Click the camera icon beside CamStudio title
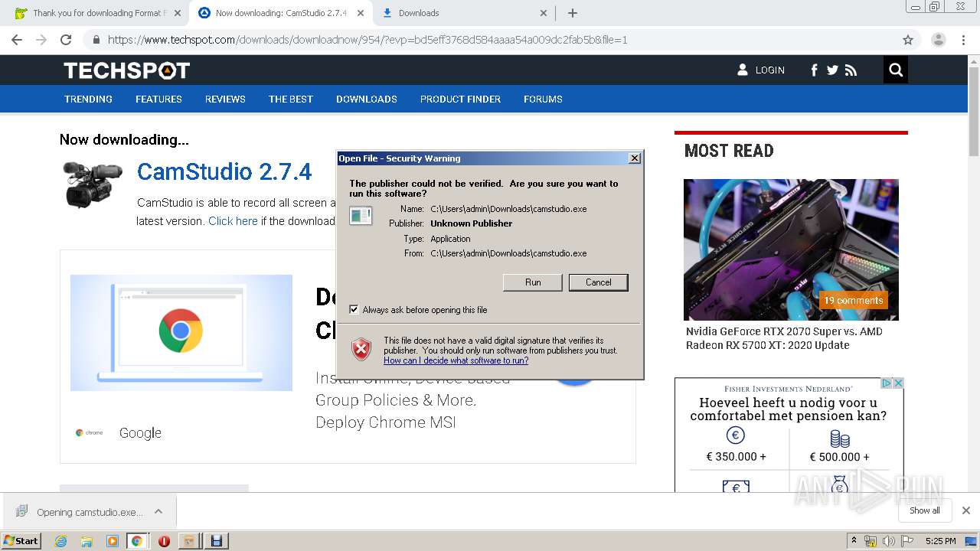 tap(92, 184)
